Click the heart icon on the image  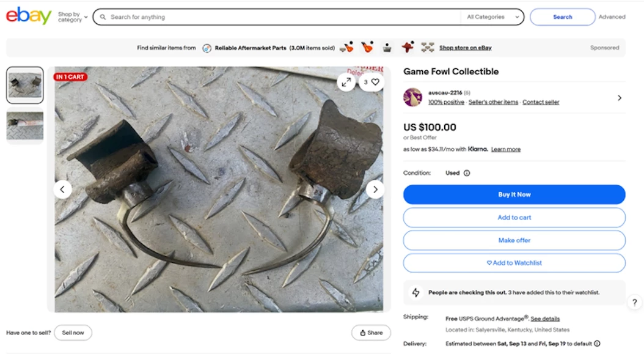pyautogui.click(x=375, y=82)
